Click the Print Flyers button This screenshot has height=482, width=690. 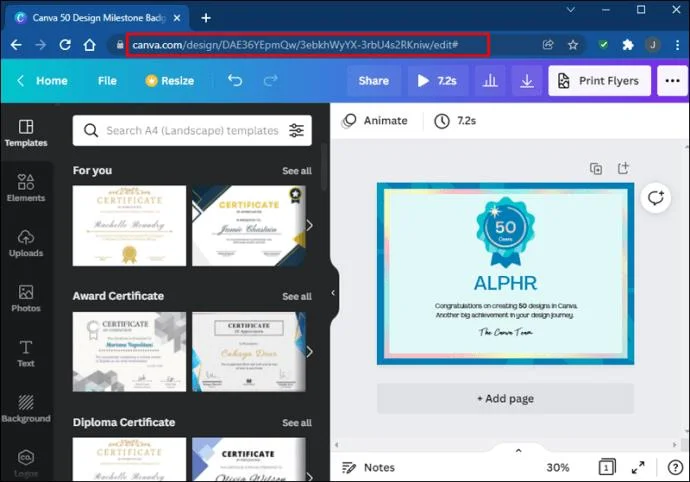pyautogui.click(x=599, y=81)
